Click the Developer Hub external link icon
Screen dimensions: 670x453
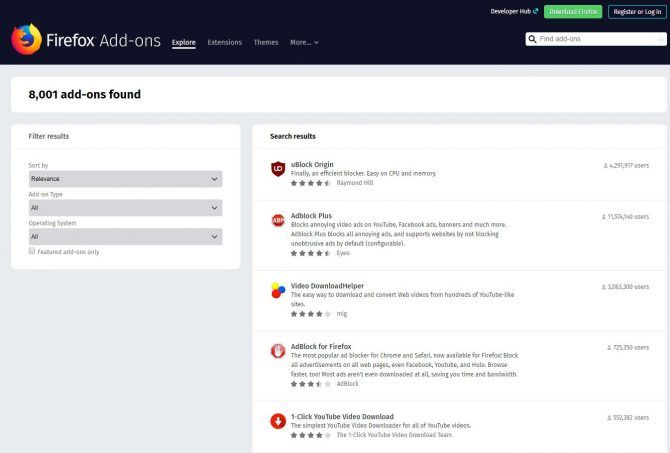coord(536,11)
